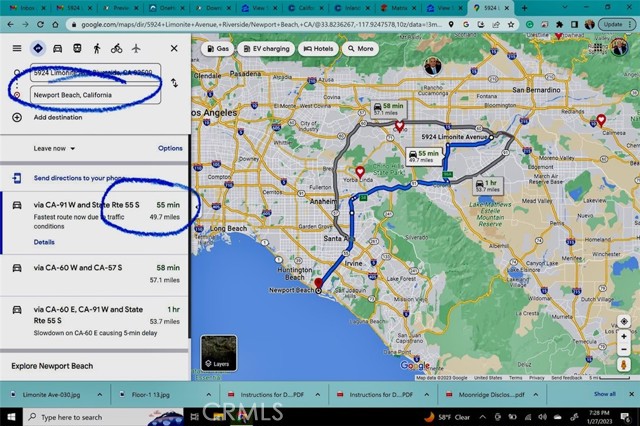Select best travel mode icon
Image resolution: width=640 pixels, height=426 pixels.
click(38, 48)
